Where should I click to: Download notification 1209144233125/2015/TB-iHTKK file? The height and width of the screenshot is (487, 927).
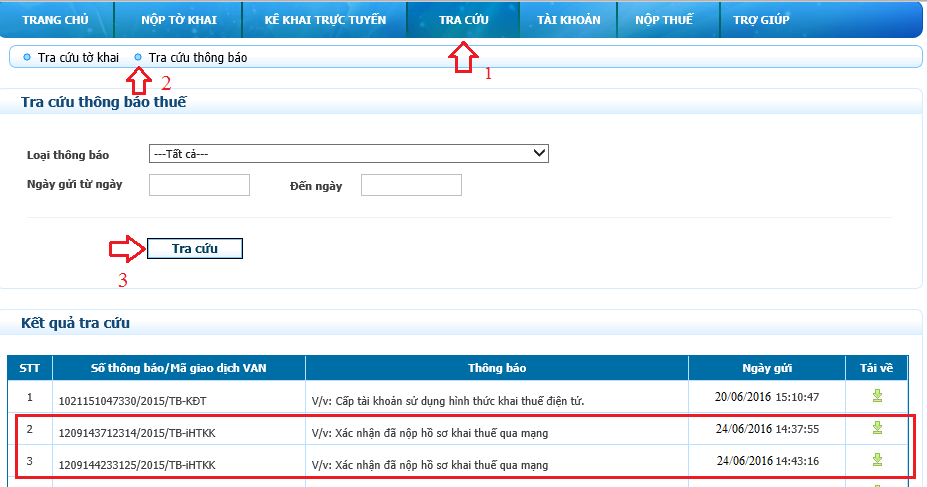(x=877, y=459)
